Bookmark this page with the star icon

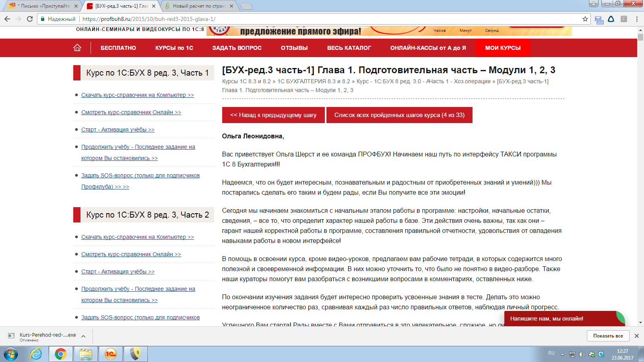tap(585, 19)
